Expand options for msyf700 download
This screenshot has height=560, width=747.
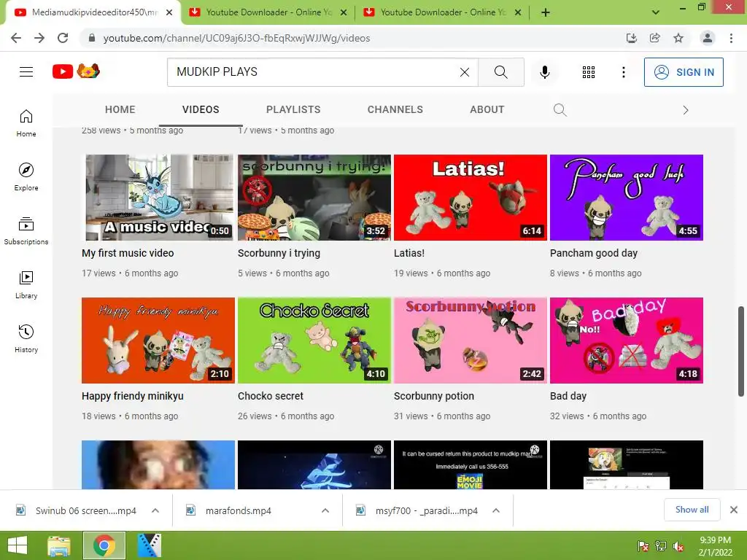click(496, 510)
